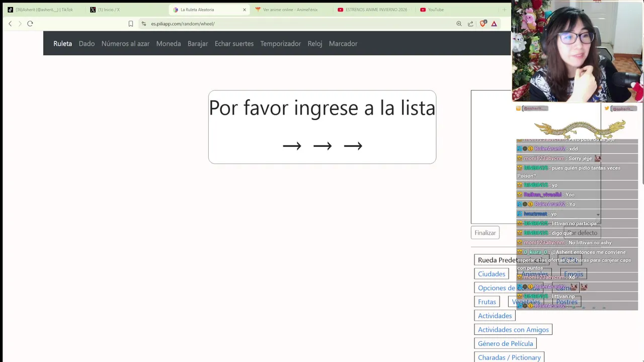The image size is (644, 362).
Task: Click the zoom magnifier icon in address bar
Action: click(x=459, y=24)
